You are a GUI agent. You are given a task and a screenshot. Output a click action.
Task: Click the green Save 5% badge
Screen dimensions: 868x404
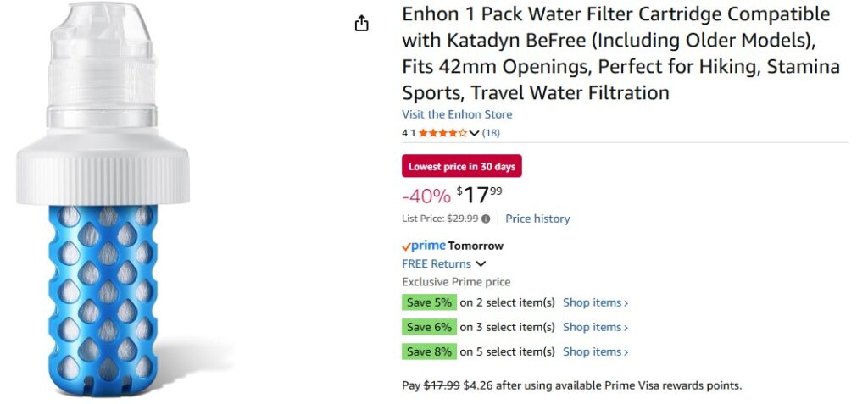[x=429, y=302]
